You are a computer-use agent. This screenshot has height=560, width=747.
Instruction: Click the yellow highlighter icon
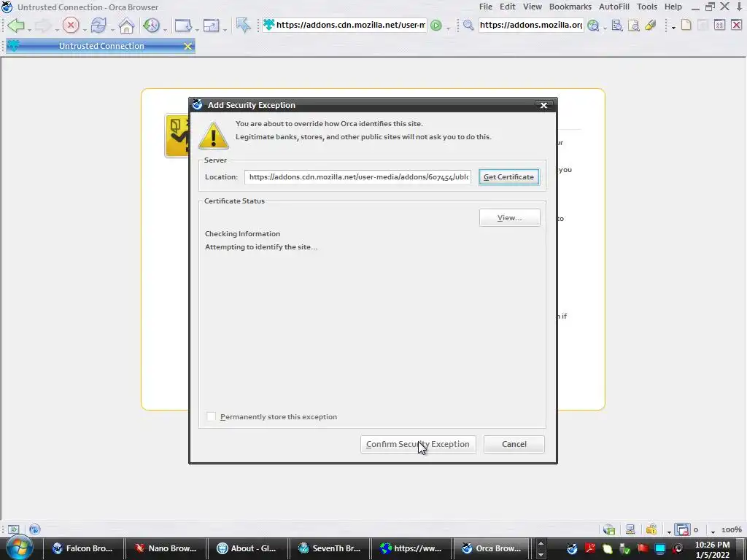click(650, 26)
